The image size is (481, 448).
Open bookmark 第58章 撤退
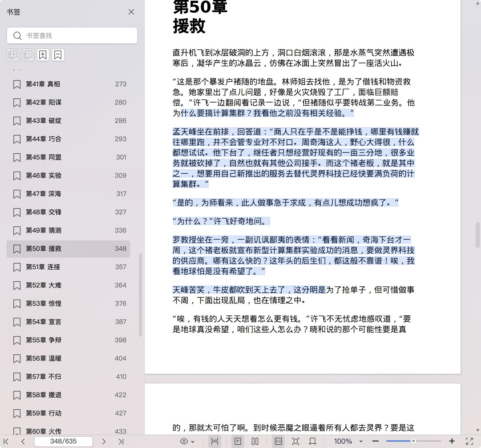[x=68, y=395]
